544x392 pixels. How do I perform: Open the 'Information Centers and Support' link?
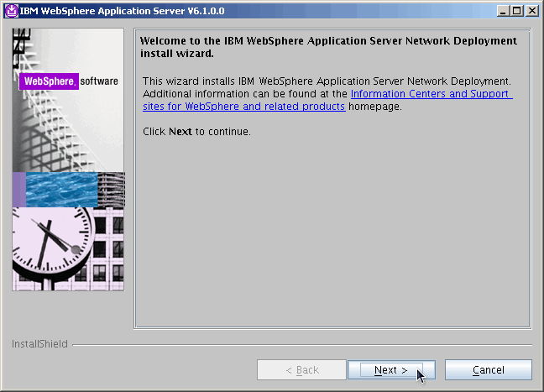pos(431,94)
